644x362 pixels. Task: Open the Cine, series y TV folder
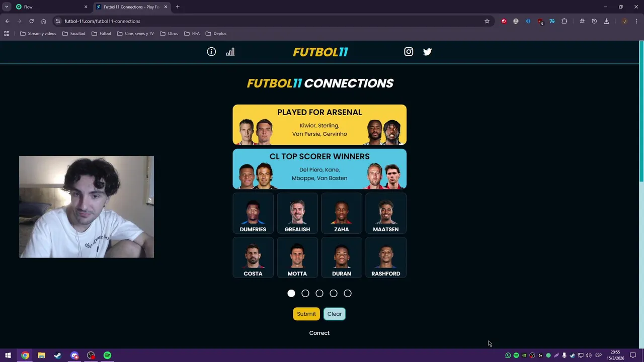coord(135,34)
